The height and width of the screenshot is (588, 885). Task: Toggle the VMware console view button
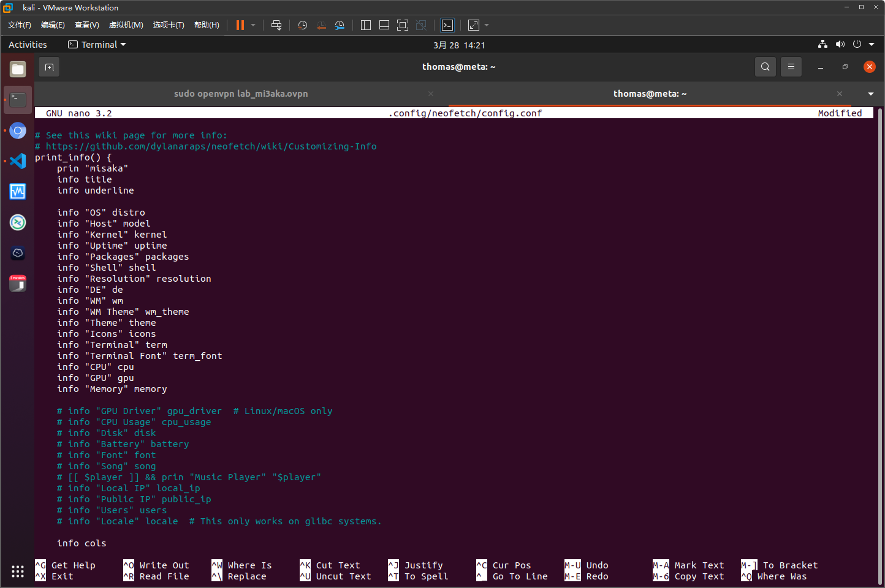click(x=447, y=25)
